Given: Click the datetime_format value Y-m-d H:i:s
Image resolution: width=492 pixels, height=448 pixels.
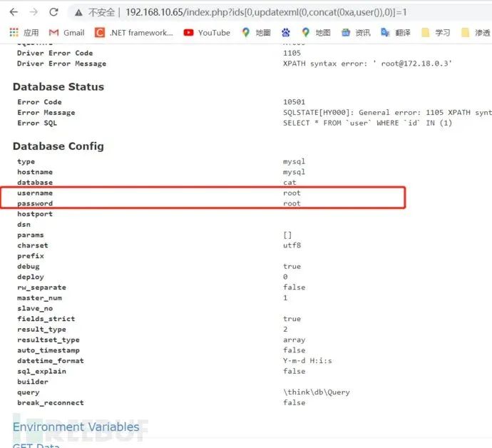Looking at the screenshot, I should click(307, 361).
